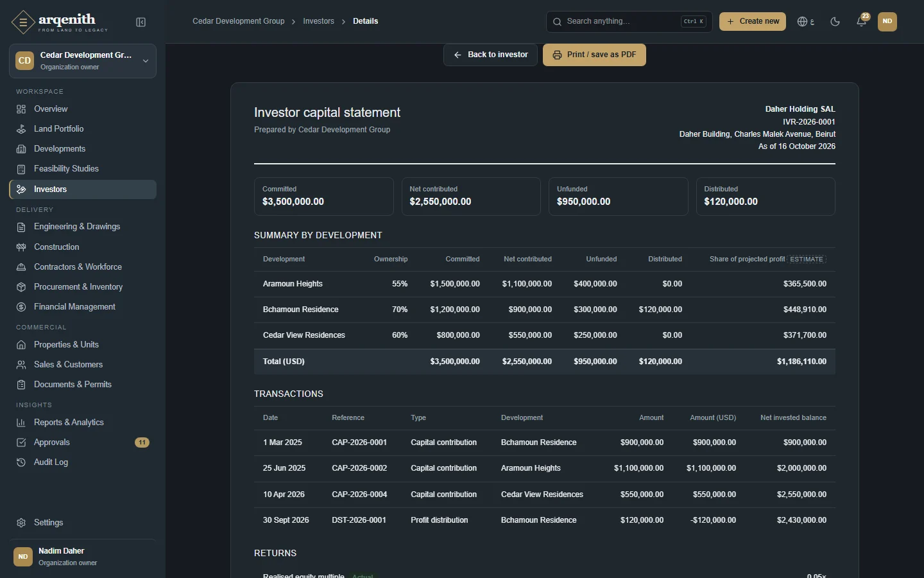
Task: Click the Engineering & Drawings icon
Action: click(x=21, y=227)
